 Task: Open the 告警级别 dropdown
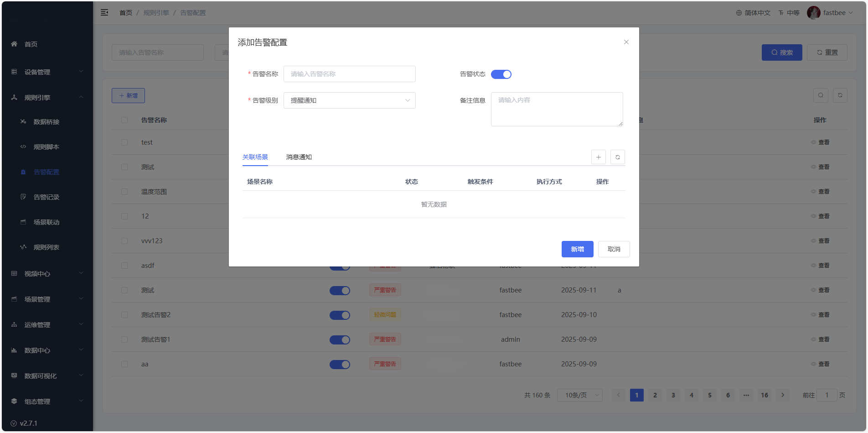coord(349,100)
